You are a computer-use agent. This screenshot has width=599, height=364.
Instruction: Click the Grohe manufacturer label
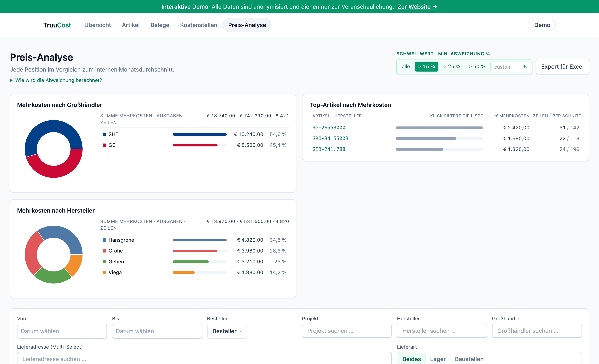[115, 251]
